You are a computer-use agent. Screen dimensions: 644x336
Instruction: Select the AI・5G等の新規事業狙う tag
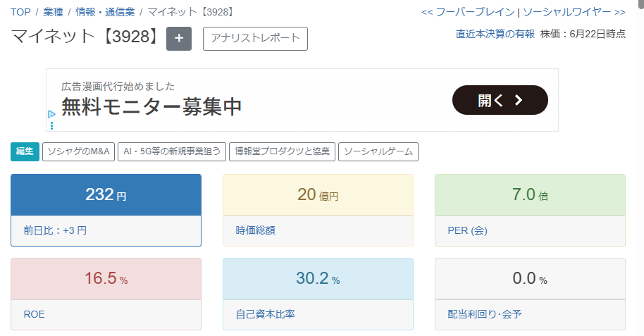(172, 151)
